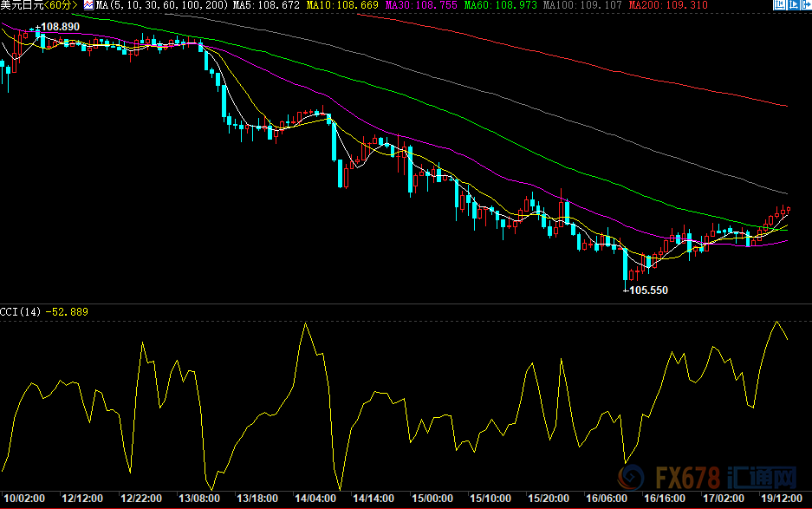Click the 19/12:00 time axis label
Image resolution: width=812 pixels, height=509 pixels.
pyautogui.click(x=782, y=499)
